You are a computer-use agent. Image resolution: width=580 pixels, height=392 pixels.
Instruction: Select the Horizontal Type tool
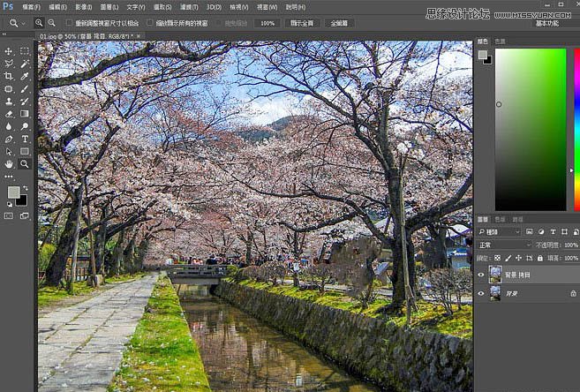point(25,139)
